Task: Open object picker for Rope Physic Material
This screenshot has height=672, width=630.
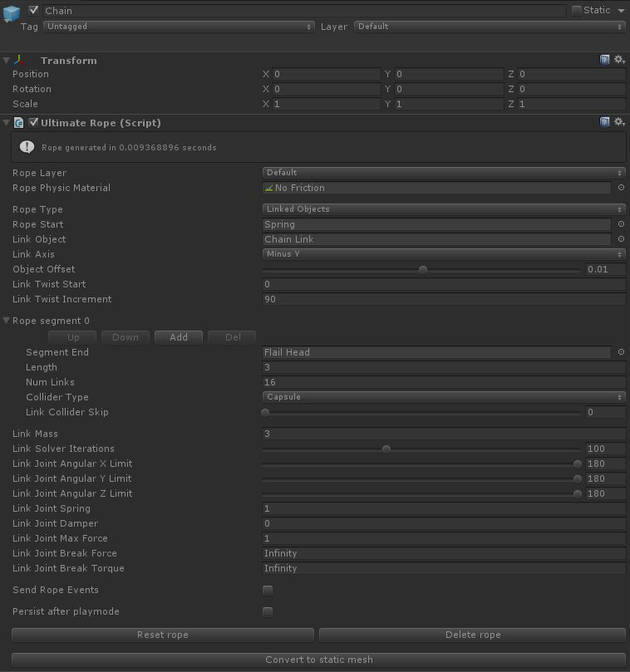Action: (621, 188)
